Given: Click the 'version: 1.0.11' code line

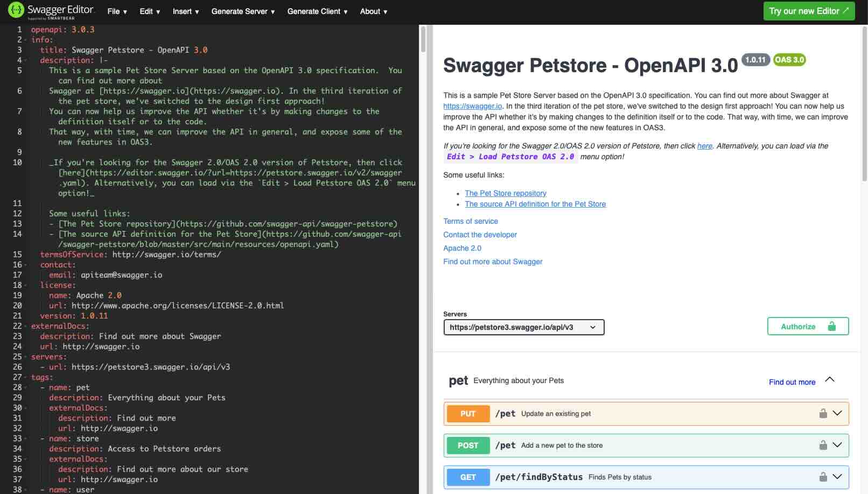Looking at the screenshot, I should pos(74,316).
